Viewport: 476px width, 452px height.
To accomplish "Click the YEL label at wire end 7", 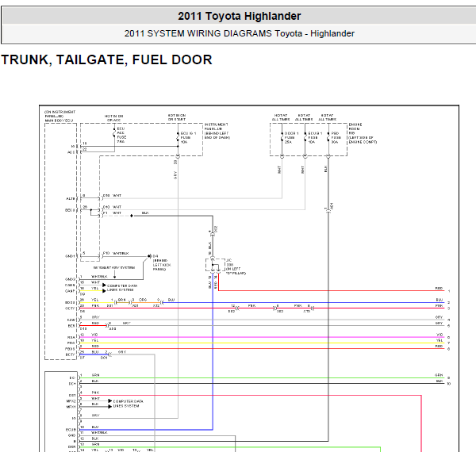I will click(x=440, y=340).
